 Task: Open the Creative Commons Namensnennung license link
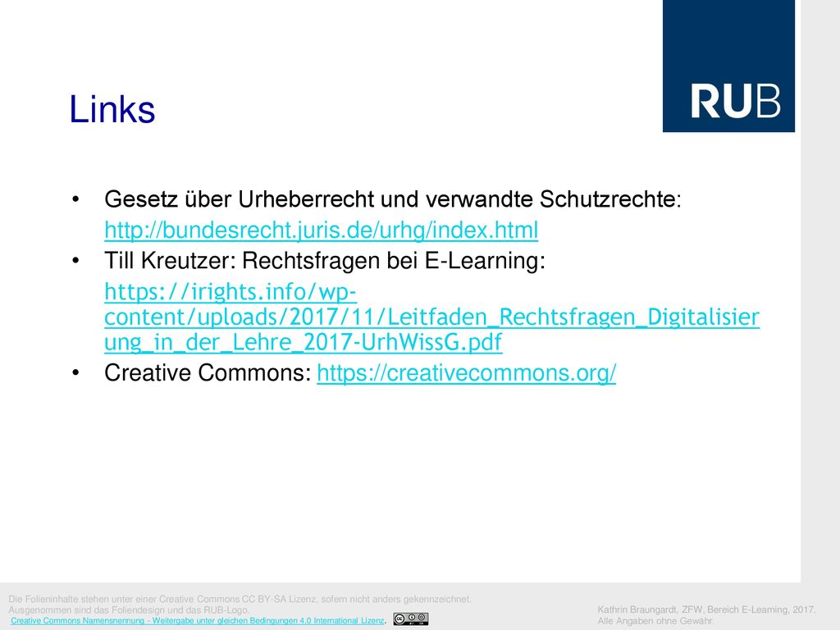(197, 620)
